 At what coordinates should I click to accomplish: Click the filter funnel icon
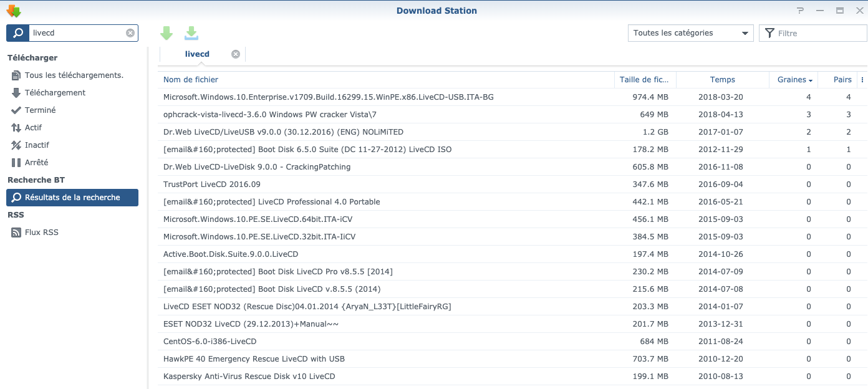click(769, 33)
